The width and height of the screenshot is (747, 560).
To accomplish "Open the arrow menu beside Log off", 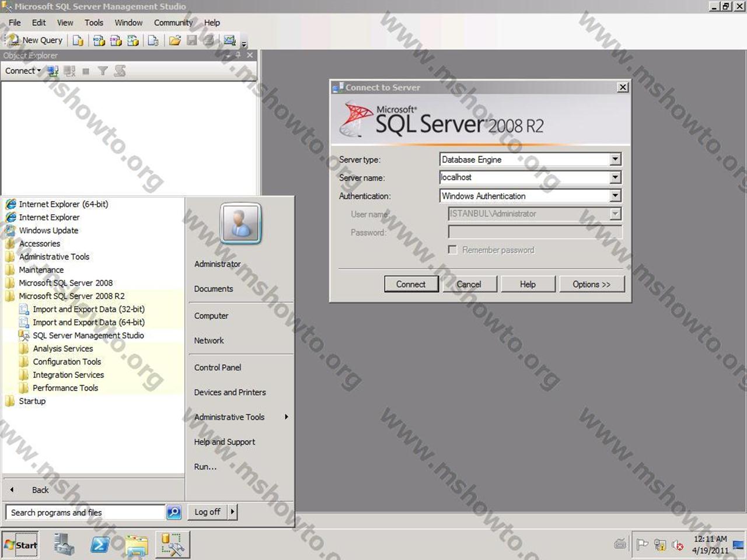I will [232, 512].
